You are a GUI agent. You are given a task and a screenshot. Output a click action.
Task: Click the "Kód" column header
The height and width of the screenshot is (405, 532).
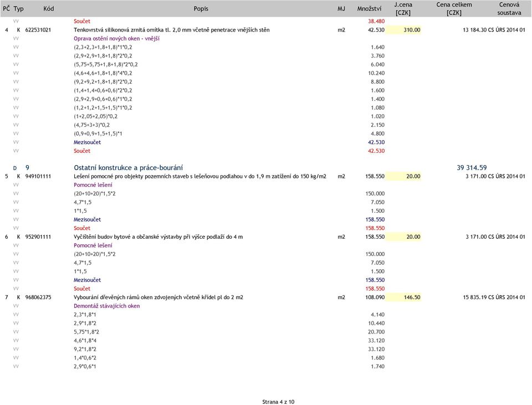click(49, 9)
